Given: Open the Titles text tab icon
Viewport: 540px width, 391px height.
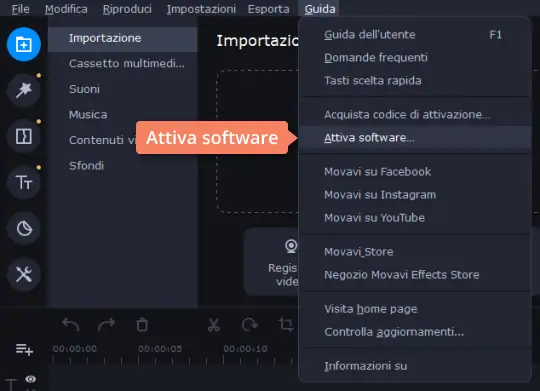Looking at the screenshot, I should coord(23,182).
